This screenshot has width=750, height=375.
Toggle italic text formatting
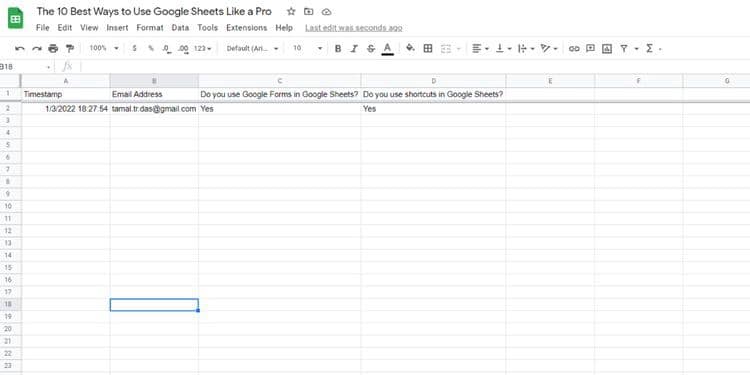[354, 48]
